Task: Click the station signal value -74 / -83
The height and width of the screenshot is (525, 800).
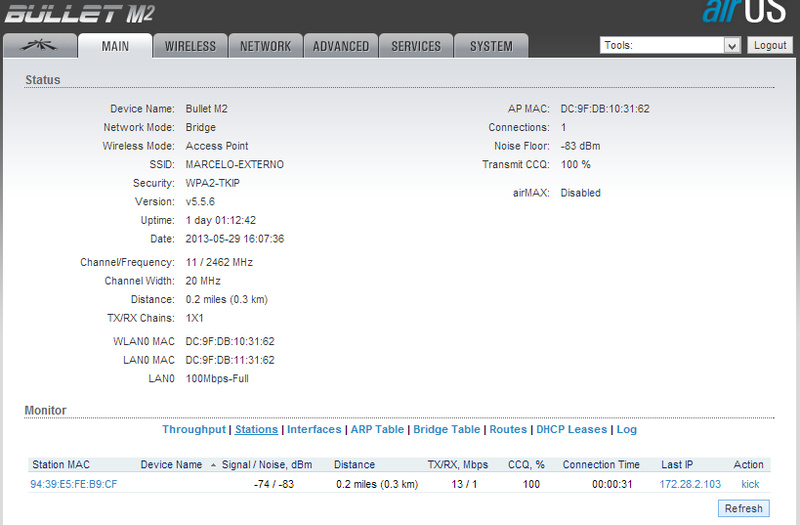Action: point(274,484)
